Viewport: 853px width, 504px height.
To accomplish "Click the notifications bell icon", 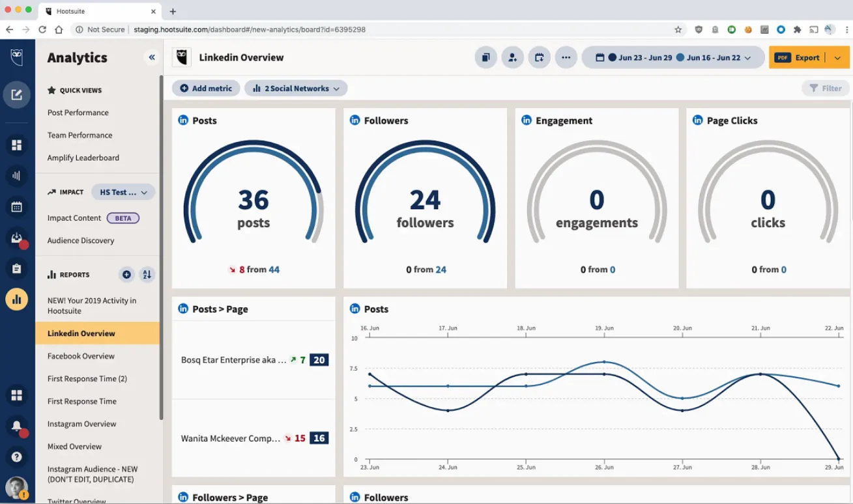I will pyautogui.click(x=17, y=426).
